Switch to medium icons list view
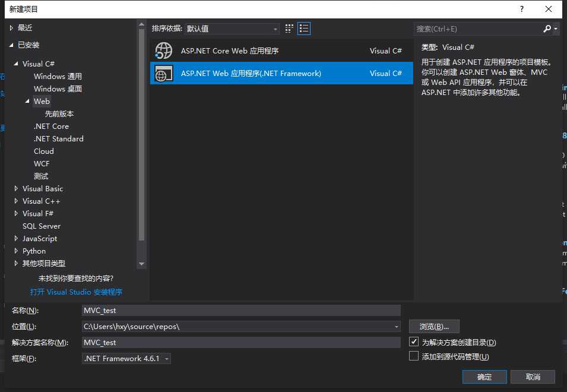The width and height of the screenshot is (567, 392). pyautogui.click(x=304, y=29)
